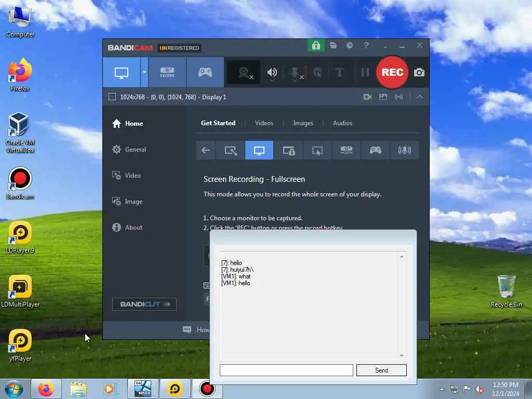Open Bandicam help question mark
532x399 pixels.
[x=366, y=46]
